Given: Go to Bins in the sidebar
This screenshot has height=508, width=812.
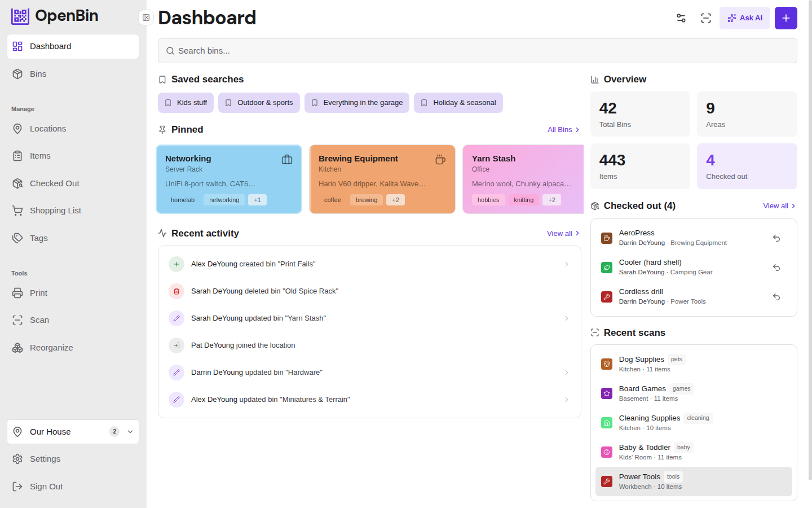Looking at the screenshot, I should point(73,74).
